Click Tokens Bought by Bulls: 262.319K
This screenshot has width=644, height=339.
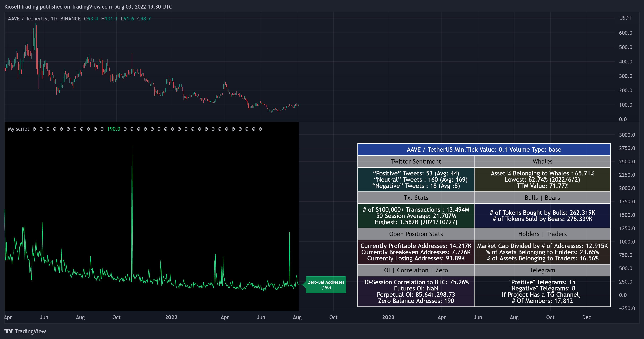(x=543, y=213)
